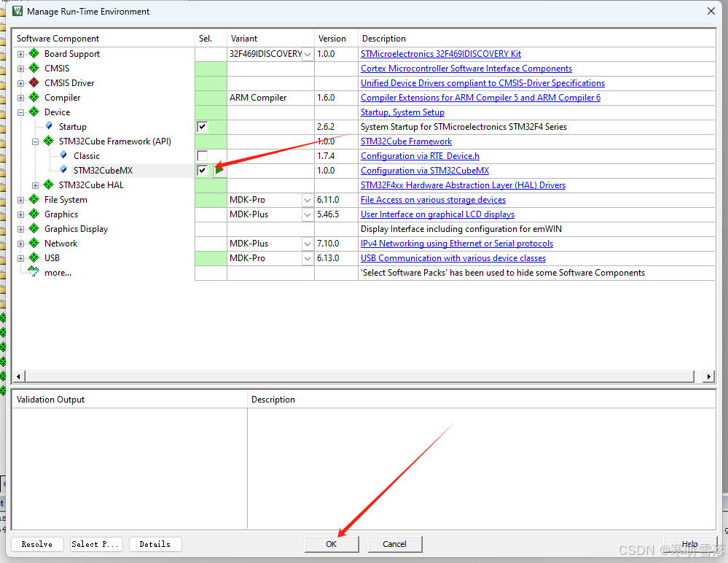Click the File System diamond icon

34,199
